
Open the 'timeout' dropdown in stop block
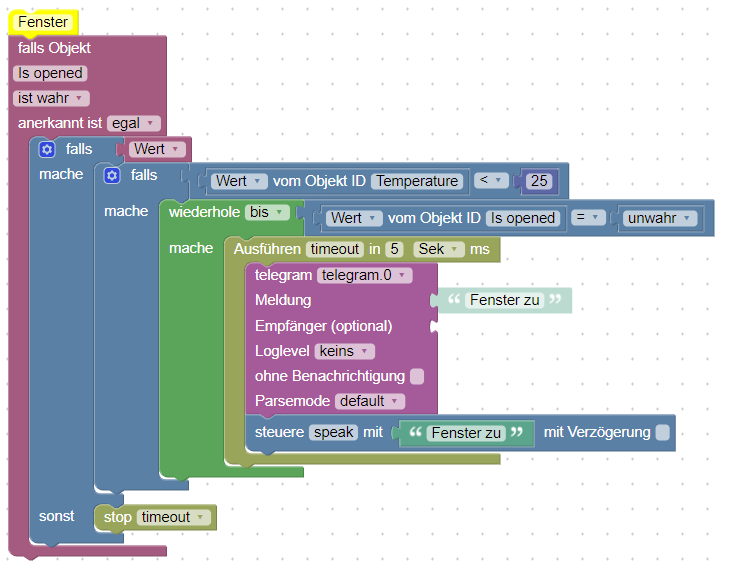coord(173,517)
